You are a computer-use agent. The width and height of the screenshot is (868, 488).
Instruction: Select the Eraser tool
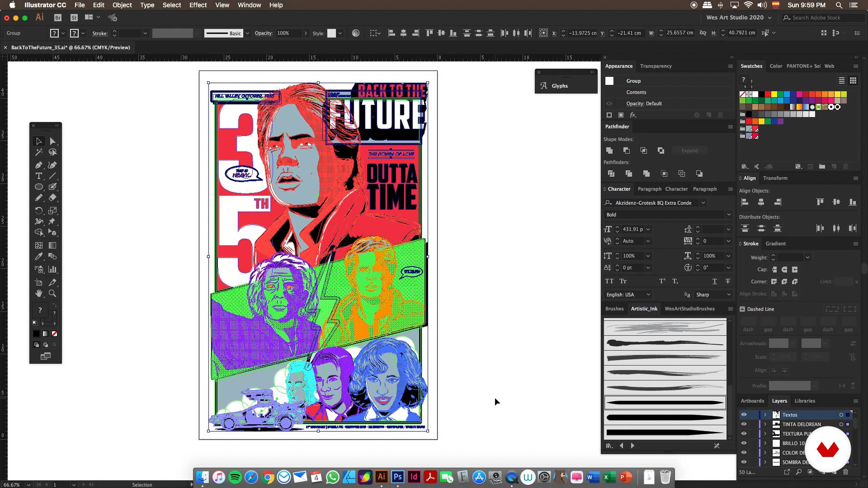pos(52,198)
